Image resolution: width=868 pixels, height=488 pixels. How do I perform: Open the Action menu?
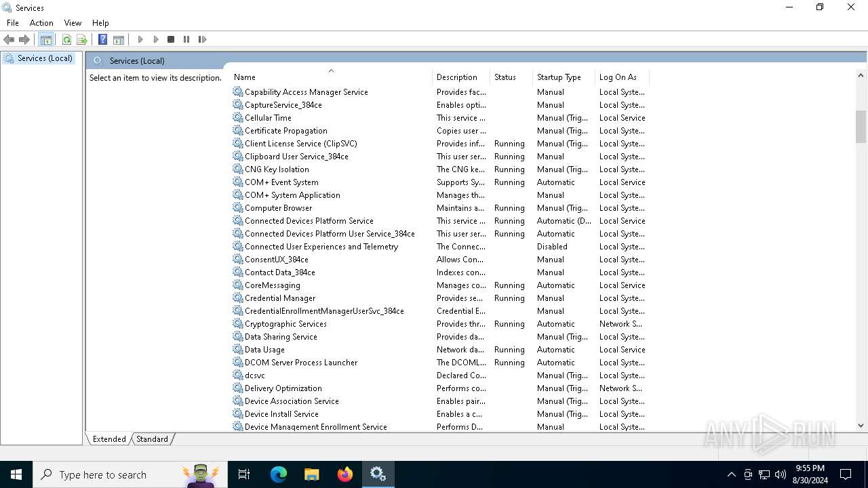pos(41,23)
